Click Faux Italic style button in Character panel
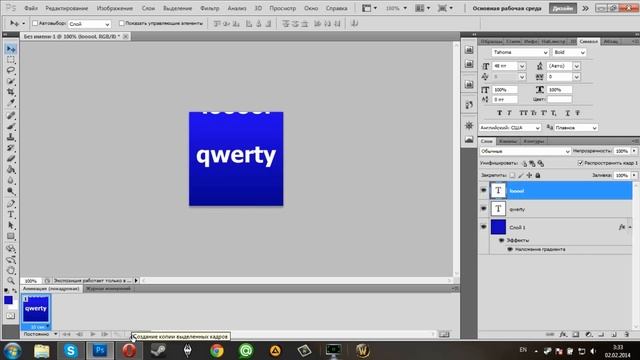This screenshot has width=640, height=360. (x=509, y=113)
